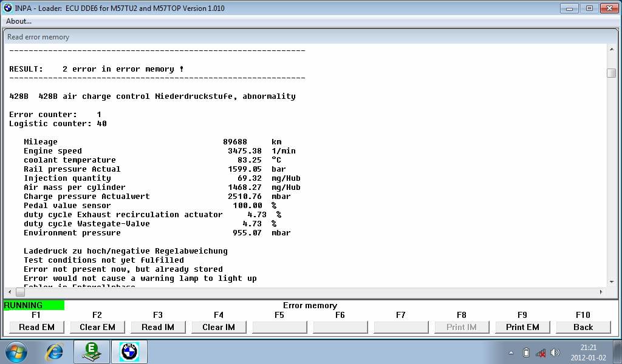Image resolution: width=622 pixels, height=364 pixels.
Task: Click the Read EM button
Action: tap(36, 327)
